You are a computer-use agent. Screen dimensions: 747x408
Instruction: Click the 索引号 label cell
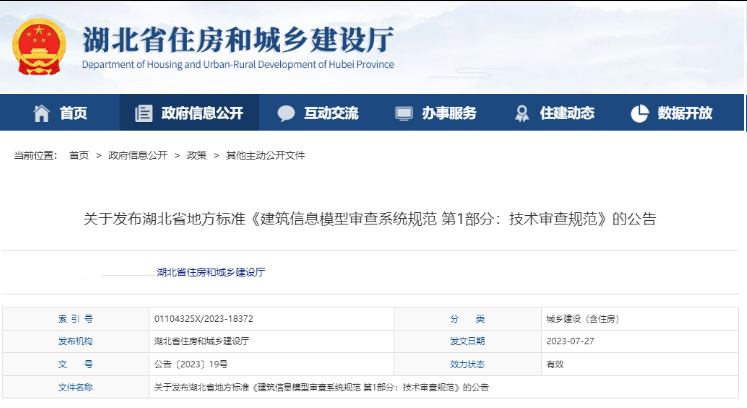pyautogui.click(x=75, y=319)
